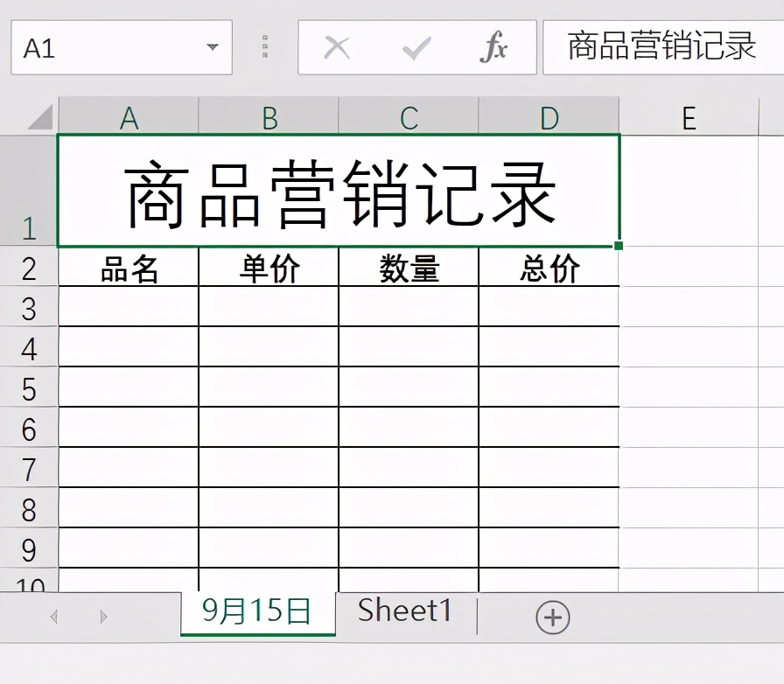784x684 pixels.
Task: Click the 品名 header cell
Action: pos(128,269)
